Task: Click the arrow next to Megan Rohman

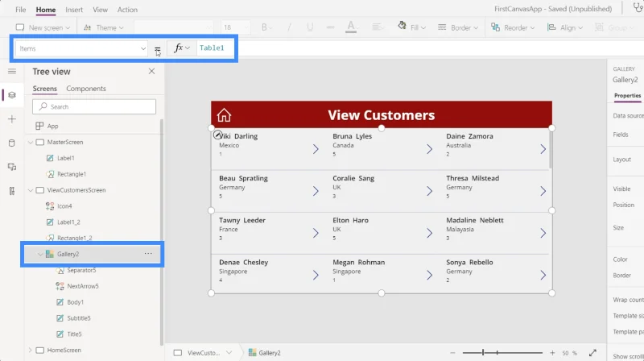Action: tap(429, 275)
